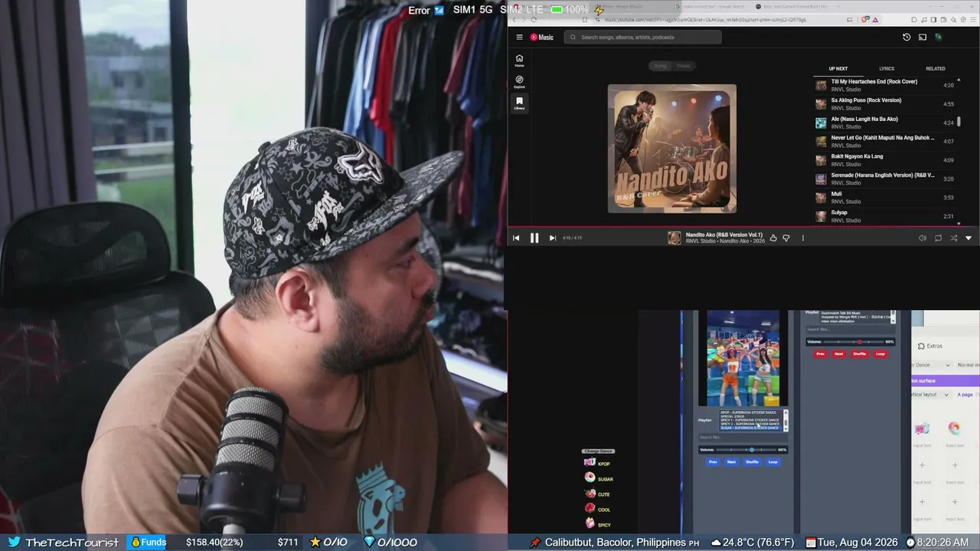This screenshot has height=551, width=980.
Task: Open Library in YouTube Music sidebar
Action: click(519, 103)
